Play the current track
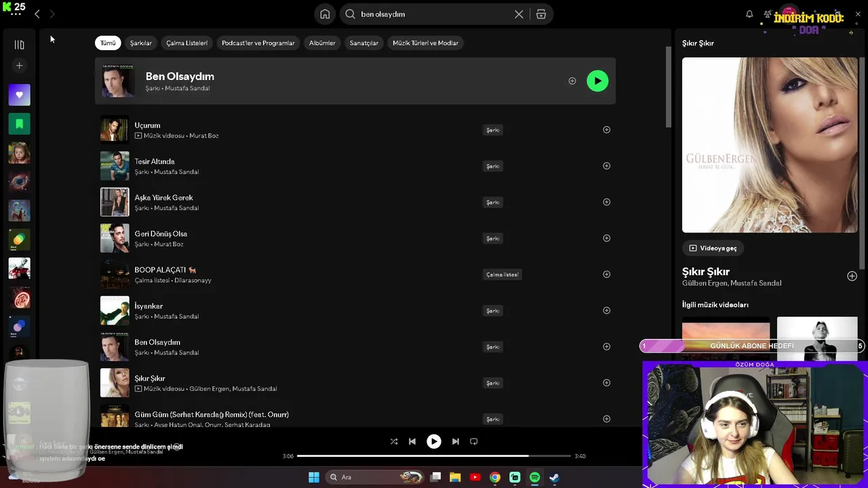Screen dimensions: 868x488 (x=434, y=441)
